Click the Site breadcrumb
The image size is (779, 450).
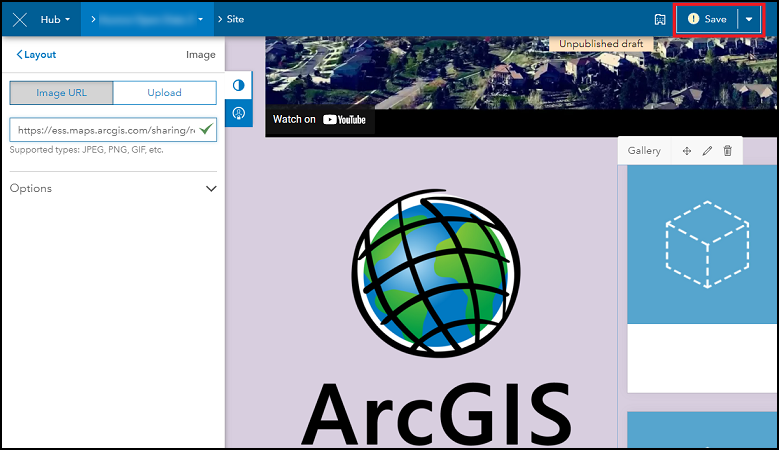(x=235, y=19)
